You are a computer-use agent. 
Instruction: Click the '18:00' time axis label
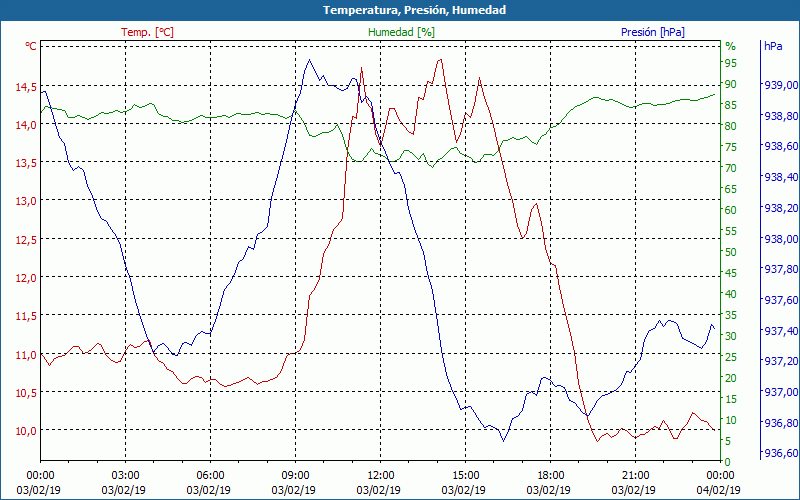[x=550, y=477]
